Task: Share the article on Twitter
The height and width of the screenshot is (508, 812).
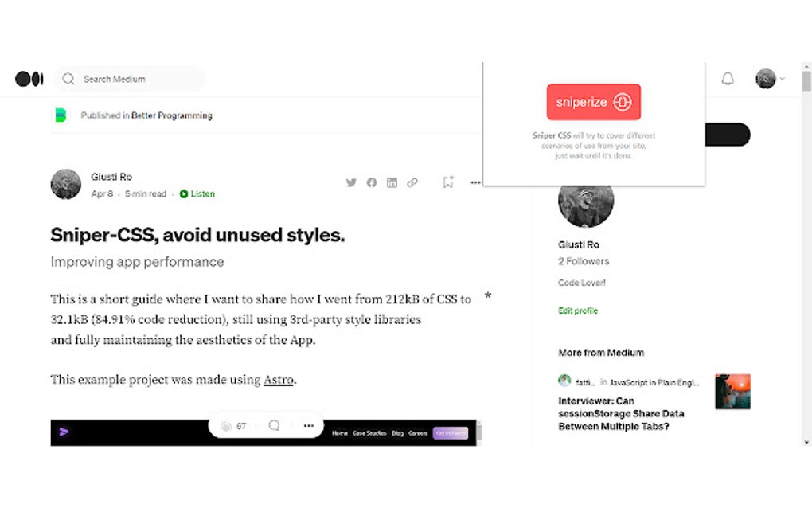Action: click(x=350, y=182)
